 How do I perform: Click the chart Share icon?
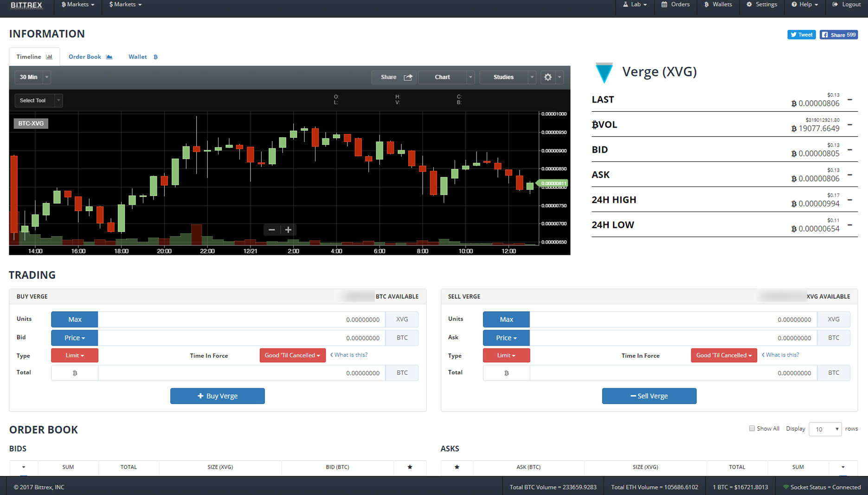[x=408, y=77]
